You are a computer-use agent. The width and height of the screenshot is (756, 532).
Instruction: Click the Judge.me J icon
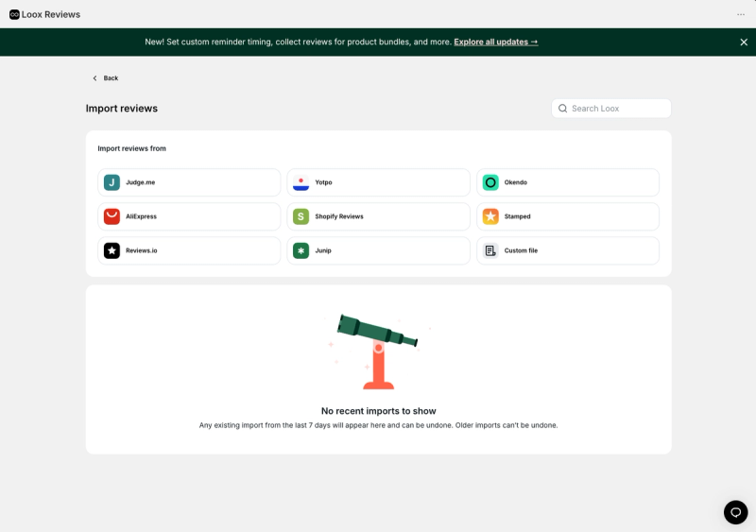tap(112, 182)
